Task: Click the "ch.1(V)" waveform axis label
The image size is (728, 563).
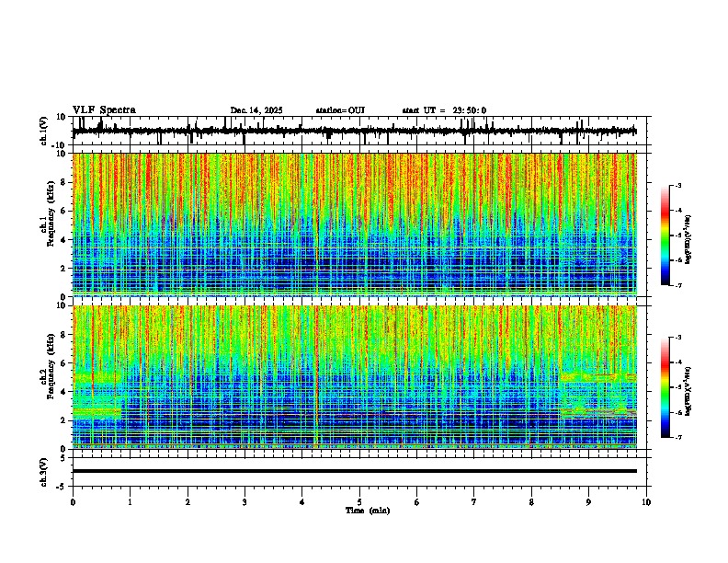Action: click(x=43, y=131)
